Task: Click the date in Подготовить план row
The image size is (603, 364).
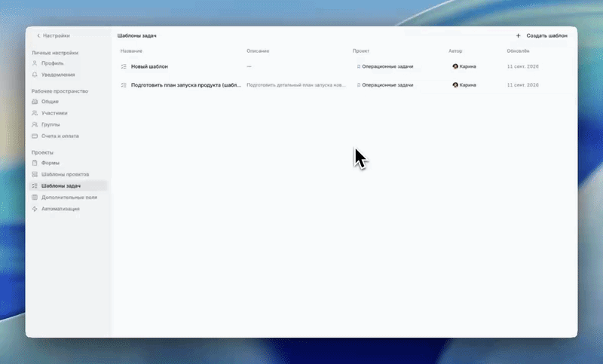Action: (x=522, y=85)
